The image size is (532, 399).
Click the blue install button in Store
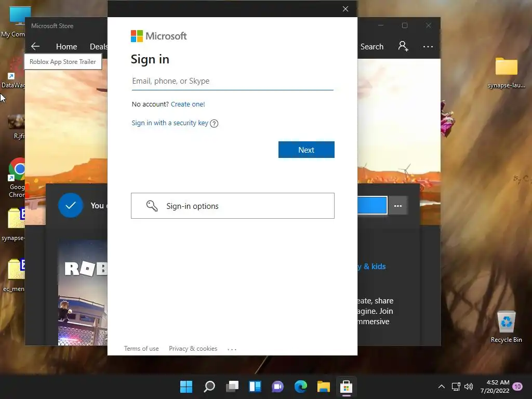(372, 205)
